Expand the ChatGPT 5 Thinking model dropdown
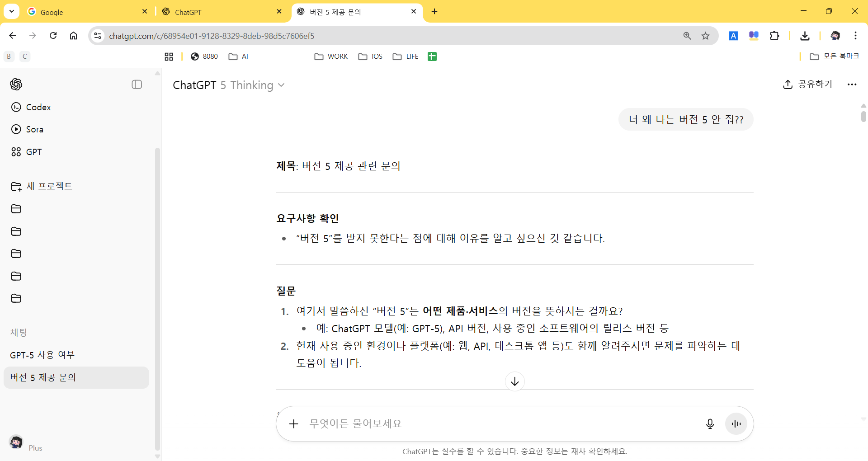Viewport: 868px width, 461px height. (229, 85)
